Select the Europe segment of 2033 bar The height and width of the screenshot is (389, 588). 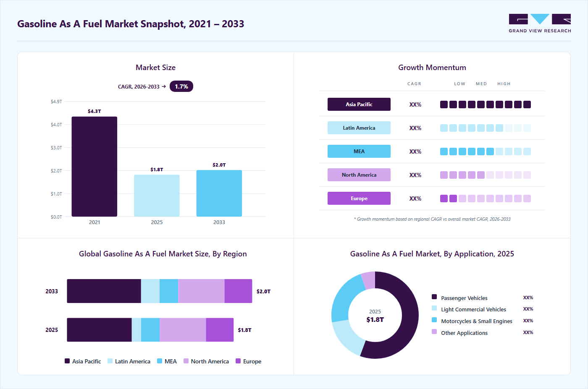[x=239, y=291]
